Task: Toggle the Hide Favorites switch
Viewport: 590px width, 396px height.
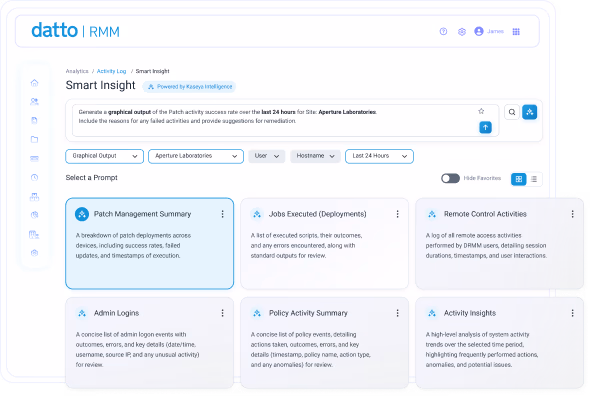Action: click(450, 178)
